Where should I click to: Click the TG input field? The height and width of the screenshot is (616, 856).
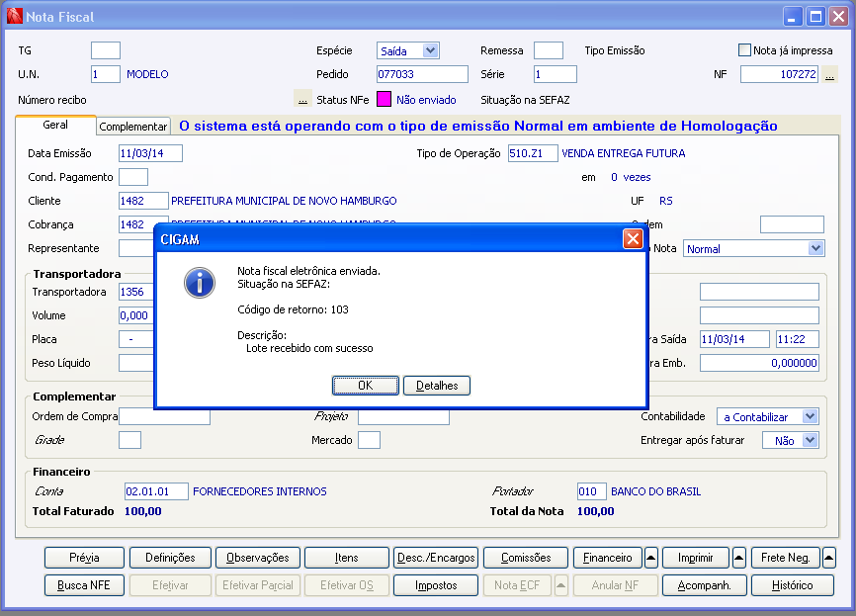106,50
